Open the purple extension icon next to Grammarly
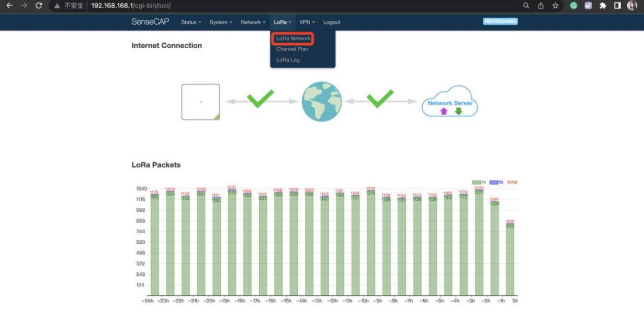The image size is (644, 315). 588,6
